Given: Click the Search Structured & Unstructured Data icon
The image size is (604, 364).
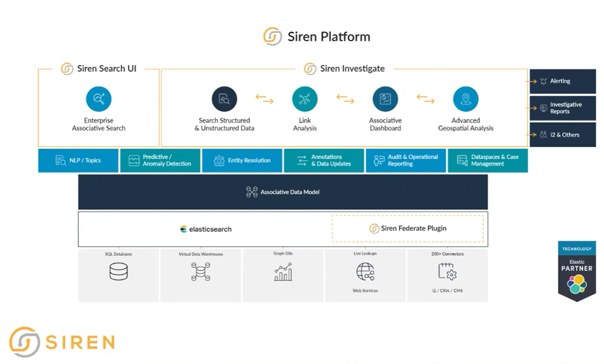Looking at the screenshot, I should coord(224,99).
